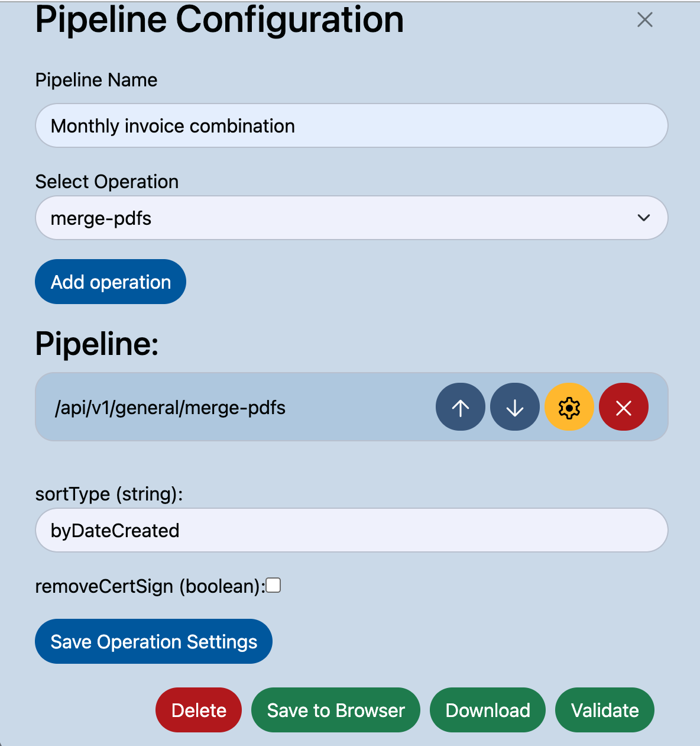Image resolution: width=700 pixels, height=746 pixels.
Task: Remove the merge-pdfs operation from pipeline
Action: (623, 406)
